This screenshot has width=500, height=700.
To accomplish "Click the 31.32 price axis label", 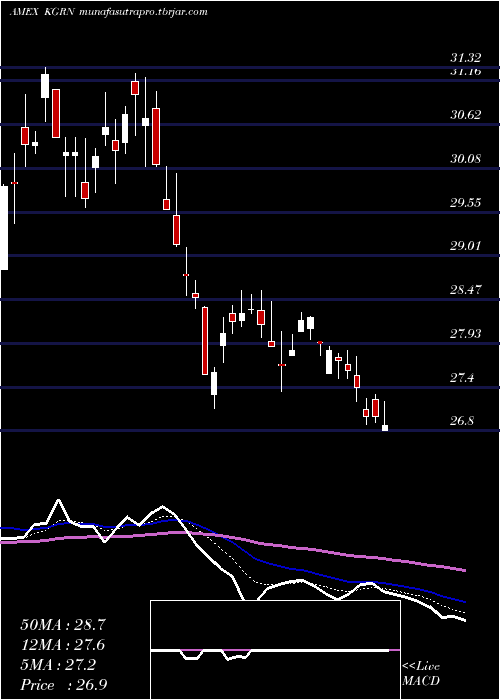I will click(x=466, y=58).
